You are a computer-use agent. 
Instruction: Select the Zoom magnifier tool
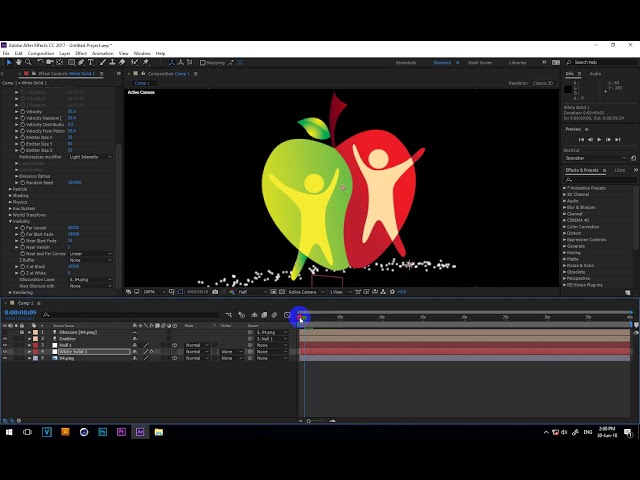28,62
